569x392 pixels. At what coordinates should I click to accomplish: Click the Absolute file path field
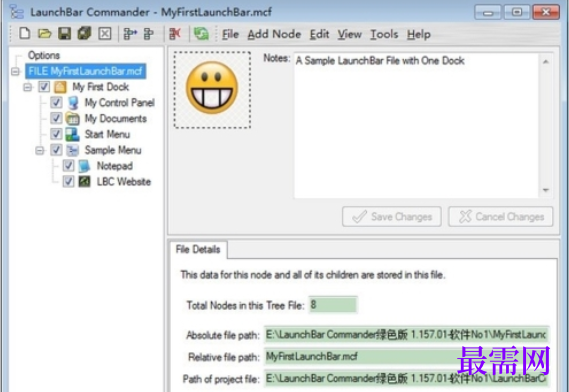[x=406, y=334]
